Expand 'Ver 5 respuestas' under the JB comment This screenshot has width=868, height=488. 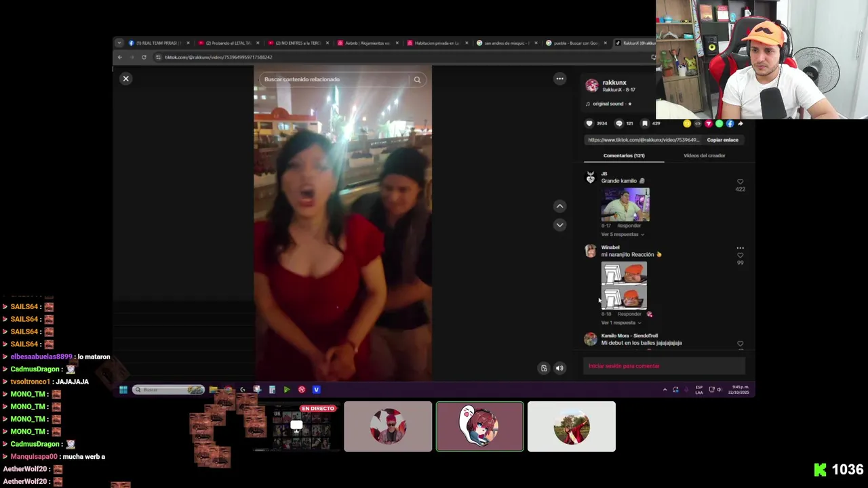pyautogui.click(x=623, y=235)
